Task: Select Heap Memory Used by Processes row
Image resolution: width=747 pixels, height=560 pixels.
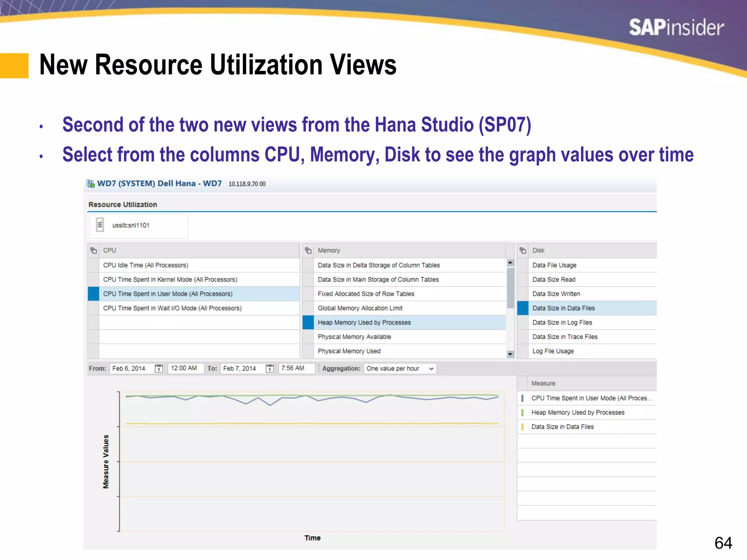Action: coord(410,322)
